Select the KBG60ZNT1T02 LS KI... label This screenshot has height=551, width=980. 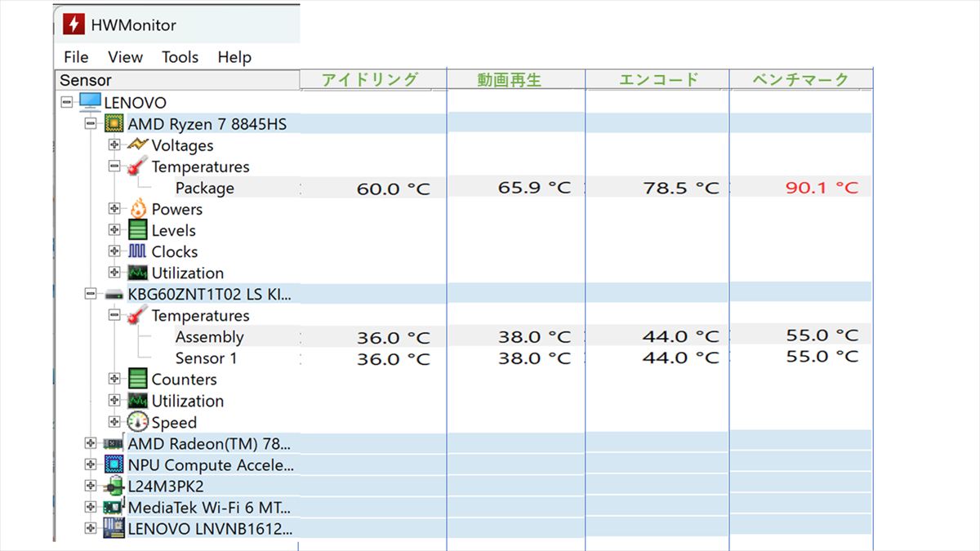coord(209,294)
